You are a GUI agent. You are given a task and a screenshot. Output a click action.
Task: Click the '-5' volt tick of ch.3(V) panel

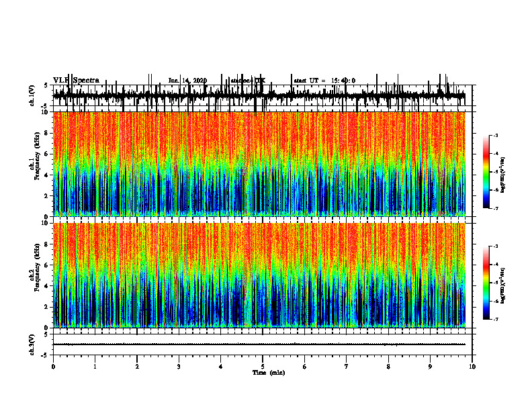[x=45, y=355]
